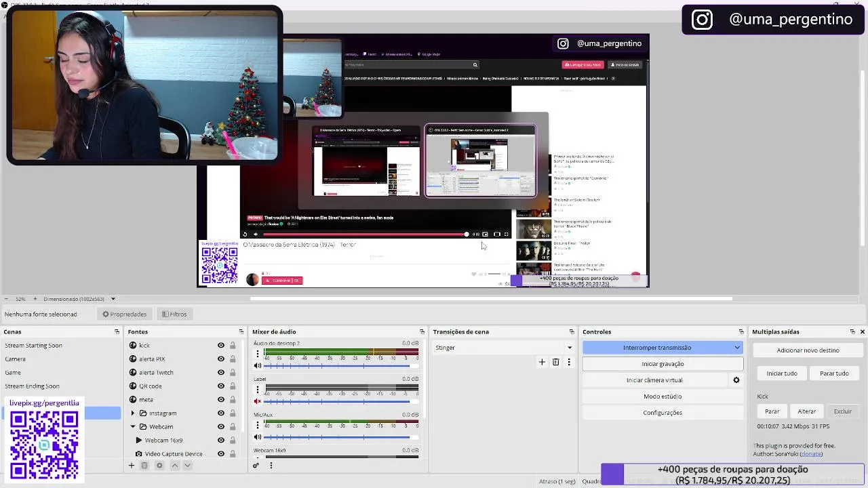Undock the Fontes panel
Screen dimensions: 868x488
tap(241, 331)
